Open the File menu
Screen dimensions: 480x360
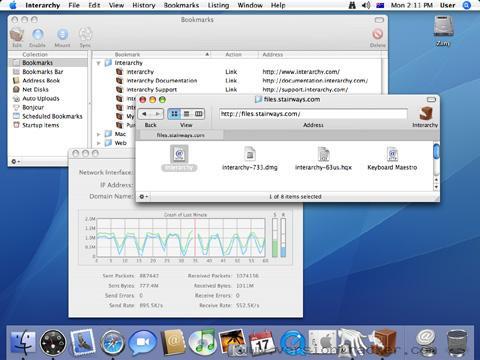point(74,5)
